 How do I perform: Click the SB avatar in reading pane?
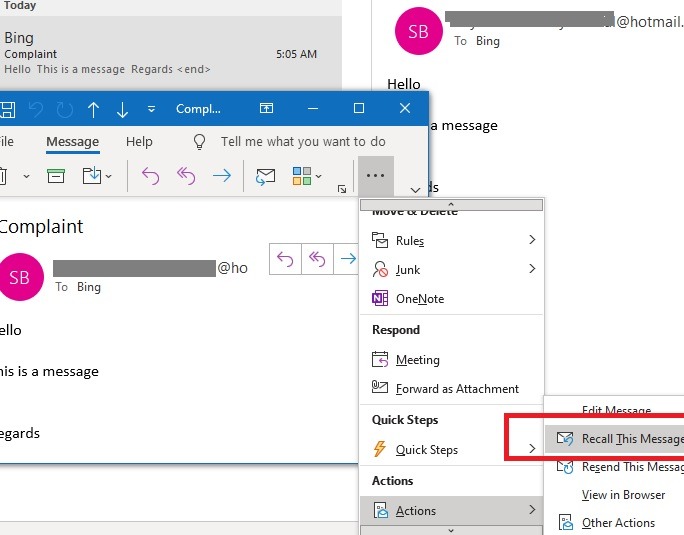[418, 31]
